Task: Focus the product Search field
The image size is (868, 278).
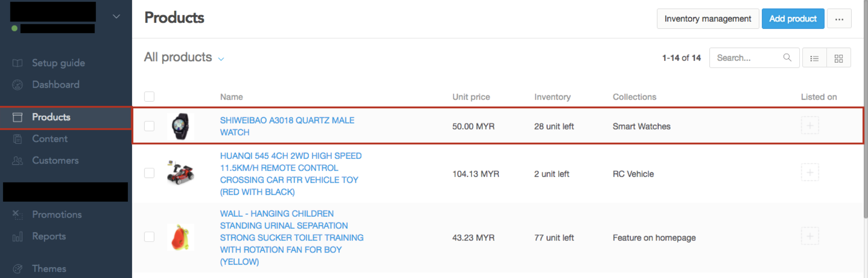Action: [748, 58]
